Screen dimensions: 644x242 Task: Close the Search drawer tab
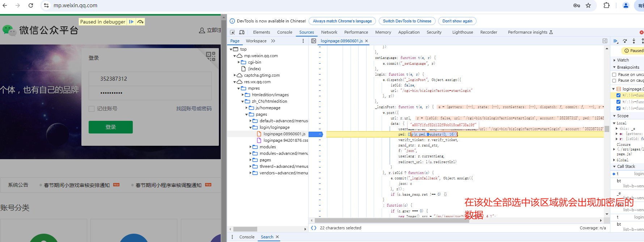[x=277, y=237]
